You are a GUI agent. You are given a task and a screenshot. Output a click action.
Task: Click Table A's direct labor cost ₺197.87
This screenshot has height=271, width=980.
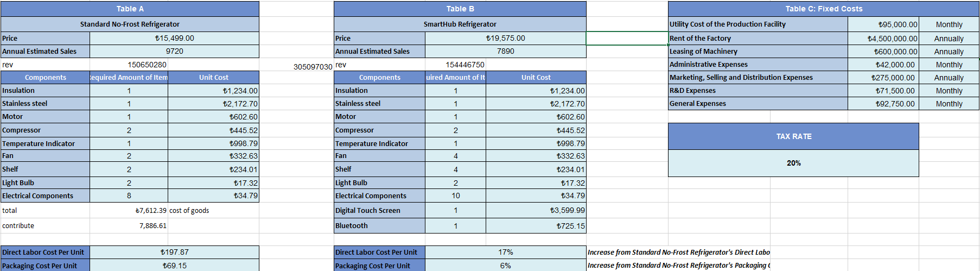pos(174,252)
